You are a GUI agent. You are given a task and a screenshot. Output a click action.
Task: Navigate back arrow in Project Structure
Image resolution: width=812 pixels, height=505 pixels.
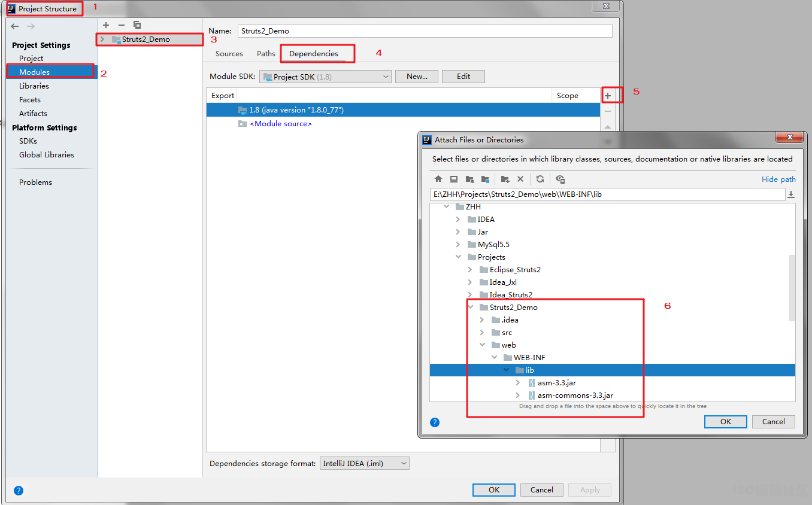(x=15, y=26)
